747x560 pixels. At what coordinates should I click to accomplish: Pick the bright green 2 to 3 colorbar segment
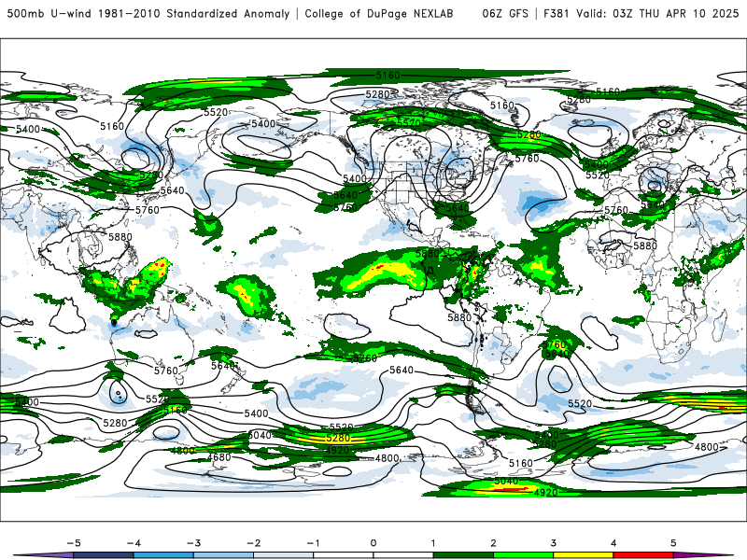[524, 555]
